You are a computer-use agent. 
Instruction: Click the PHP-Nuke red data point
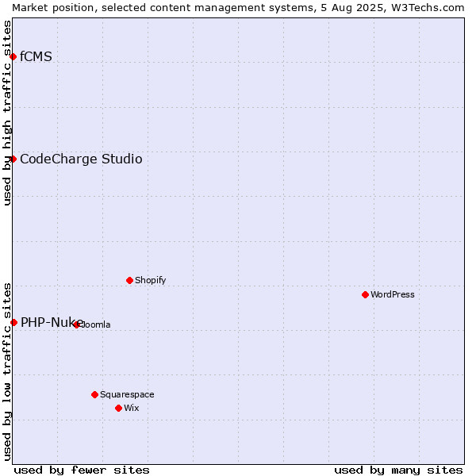coord(13,322)
